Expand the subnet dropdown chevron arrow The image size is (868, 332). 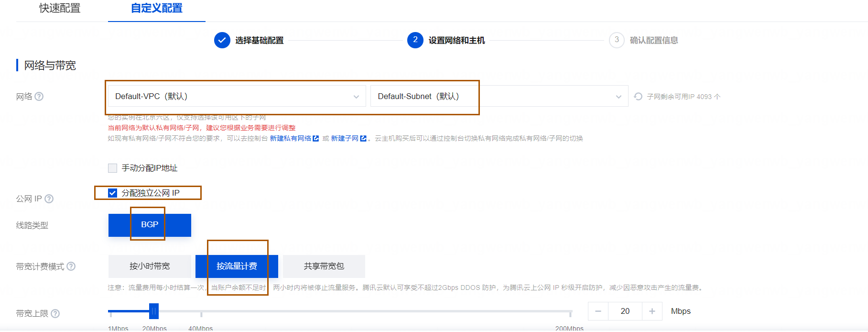click(x=618, y=97)
